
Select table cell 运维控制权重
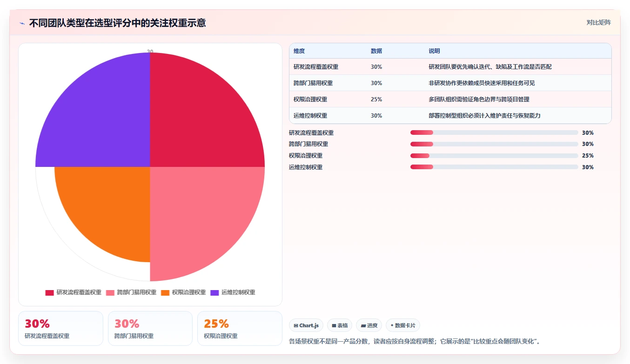[310, 116]
